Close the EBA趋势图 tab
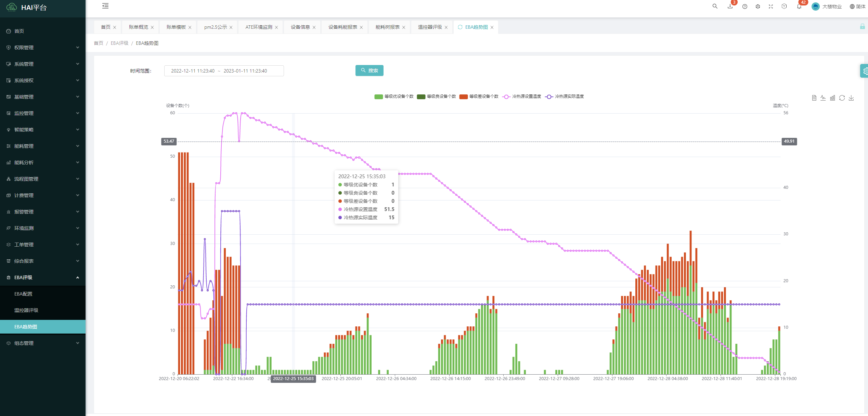Image resolution: width=868 pixels, height=416 pixels. [x=492, y=27]
